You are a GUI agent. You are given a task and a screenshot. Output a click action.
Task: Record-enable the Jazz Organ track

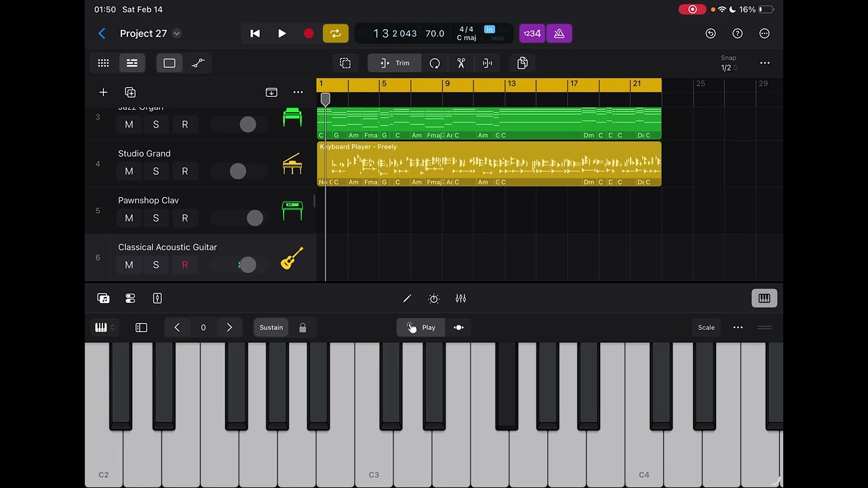[x=184, y=125]
